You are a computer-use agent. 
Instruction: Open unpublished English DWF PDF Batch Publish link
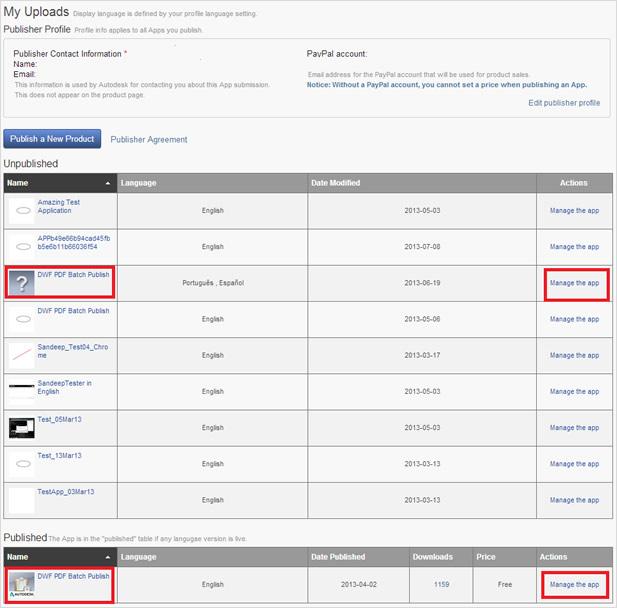click(73, 311)
